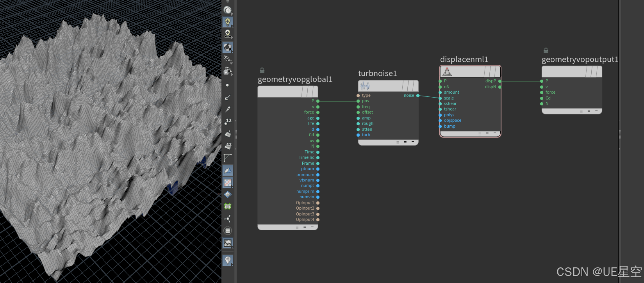The image size is (644, 283).
Task: Toggle display primitive numbers icon
Action: click(228, 146)
